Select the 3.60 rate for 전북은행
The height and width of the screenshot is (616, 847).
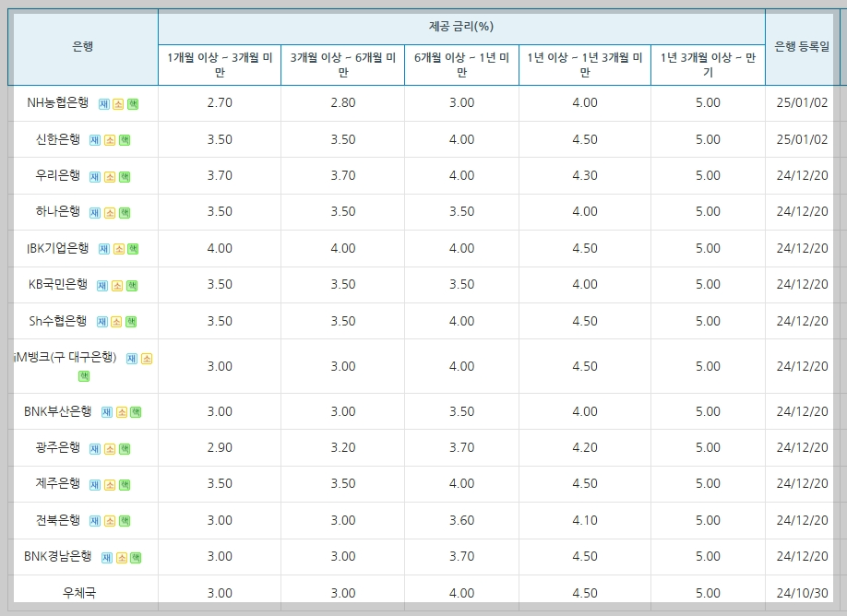click(462, 520)
